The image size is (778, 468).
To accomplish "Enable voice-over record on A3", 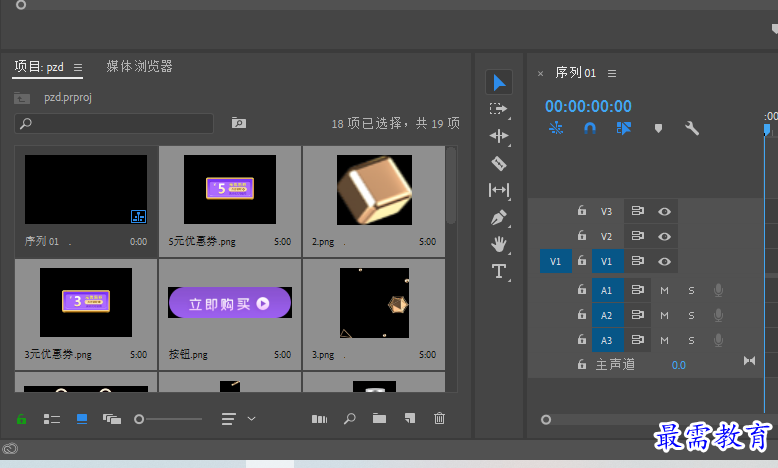I will tap(718, 340).
